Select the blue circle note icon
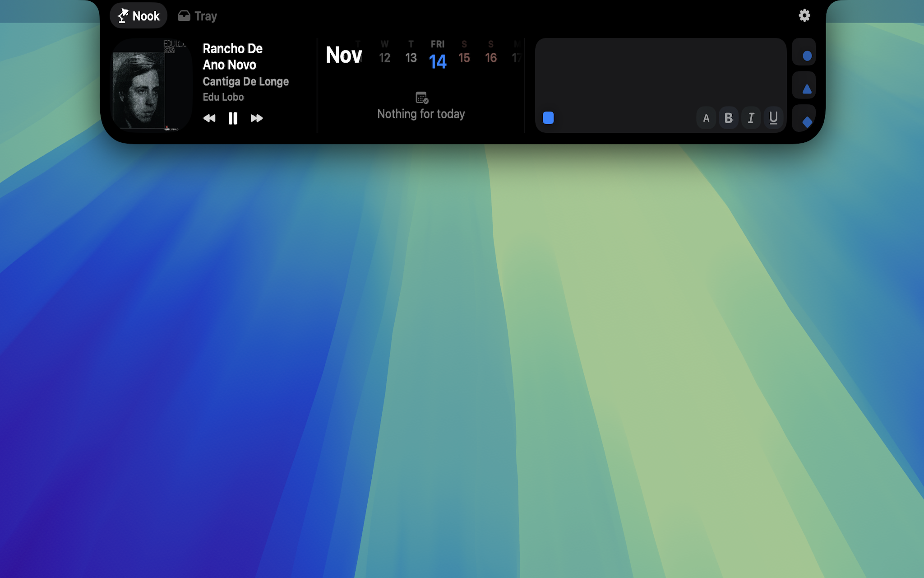The width and height of the screenshot is (924, 578). click(x=807, y=56)
